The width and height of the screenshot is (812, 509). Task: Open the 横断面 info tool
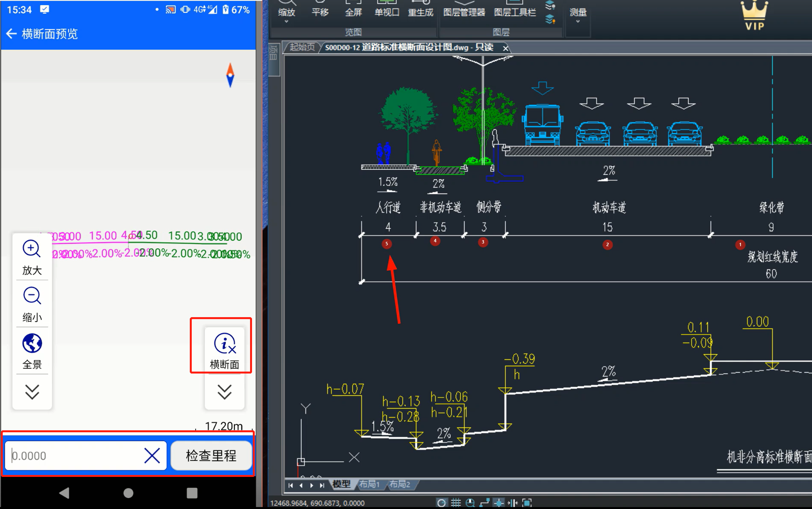click(225, 350)
